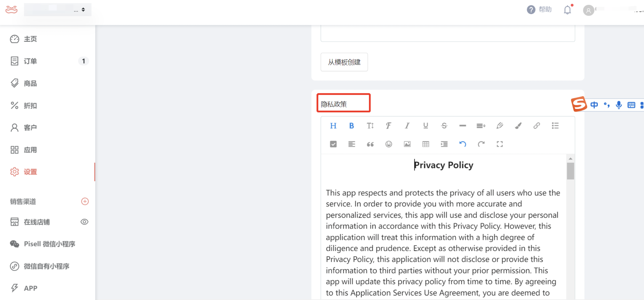The width and height of the screenshot is (644, 300).
Task: Expand the store selector dropdown
Action: (58, 10)
